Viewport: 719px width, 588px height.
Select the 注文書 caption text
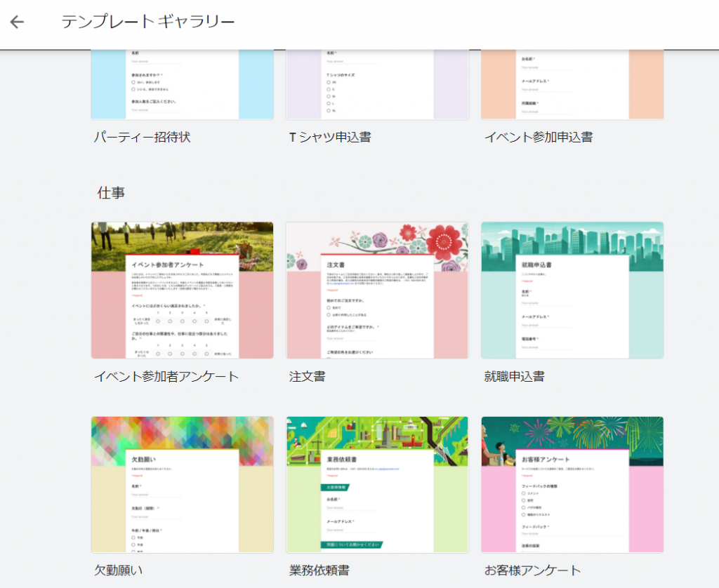pyautogui.click(x=308, y=376)
